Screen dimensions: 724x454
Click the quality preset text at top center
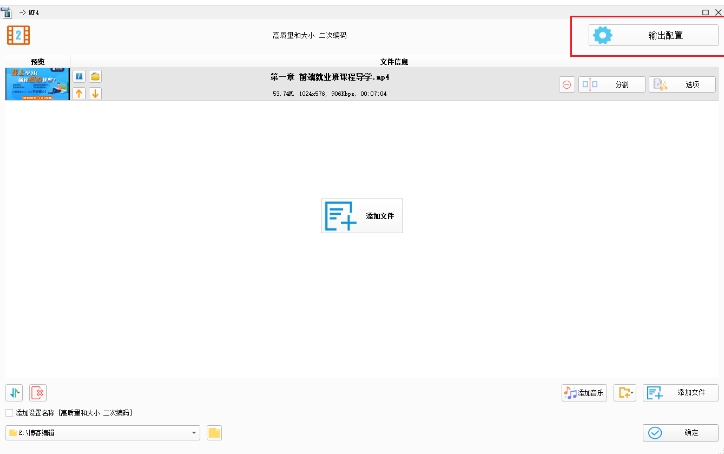(309, 35)
